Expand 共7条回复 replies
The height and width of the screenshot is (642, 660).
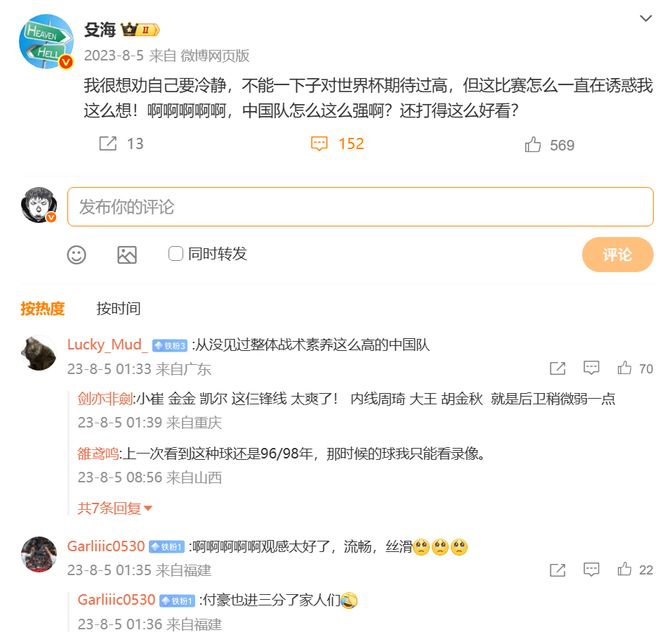click(114, 508)
